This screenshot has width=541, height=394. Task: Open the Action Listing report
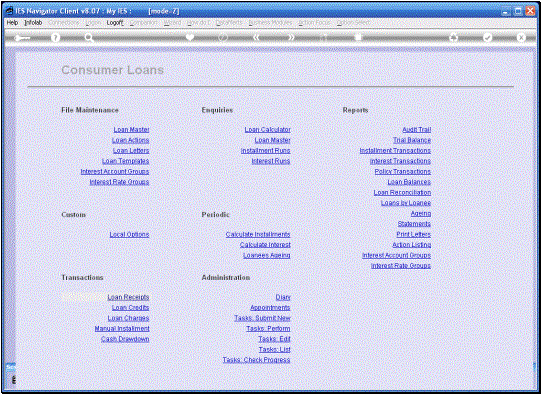pyautogui.click(x=412, y=245)
